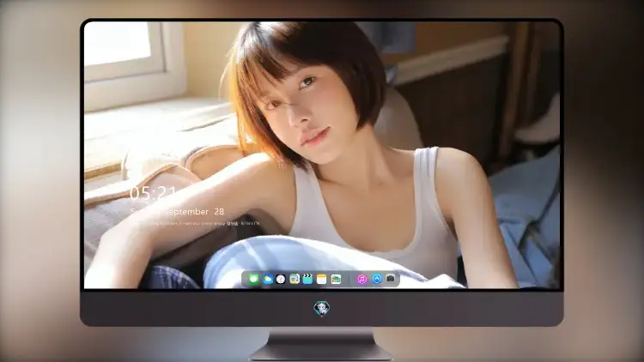Screen dimensions: 644x362
Task: Open the Weather app in the dock
Action: point(267,280)
